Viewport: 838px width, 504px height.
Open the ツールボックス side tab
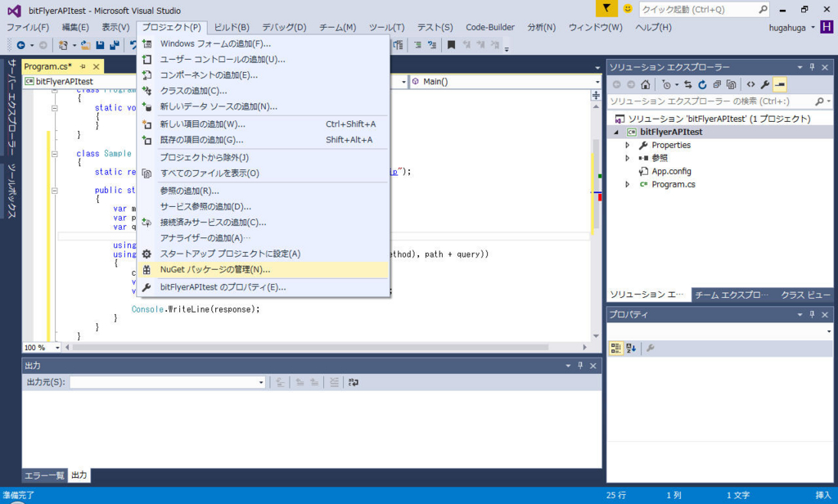point(11,191)
